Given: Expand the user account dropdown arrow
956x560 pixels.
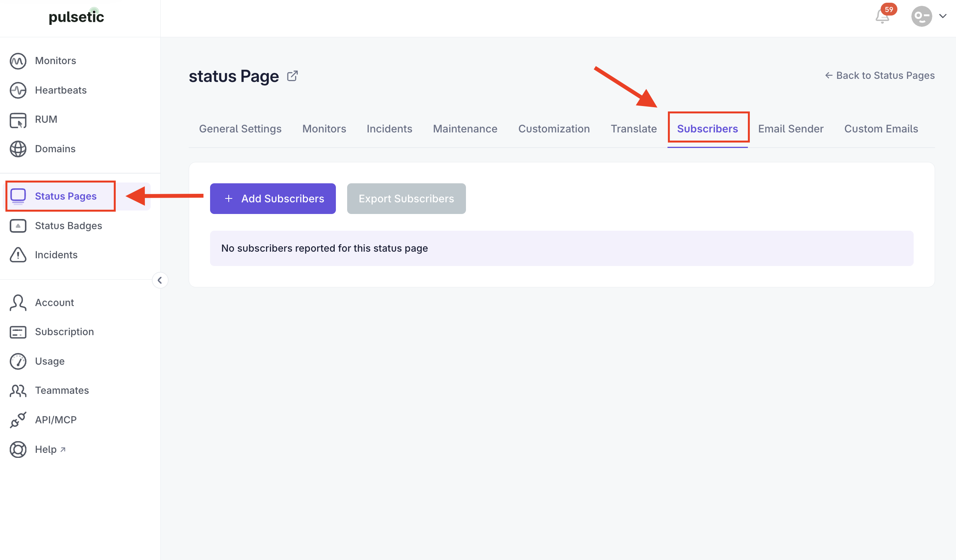Looking at the screenshot, I should pos(943,16).
